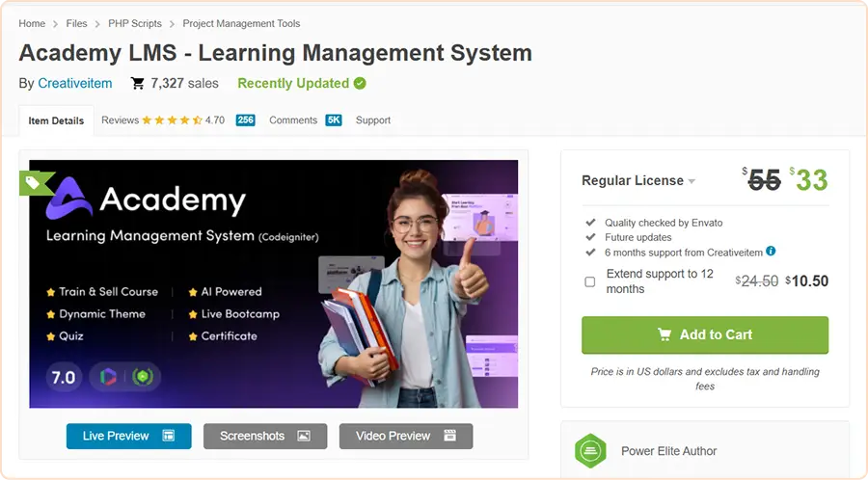This screenshot has width=868, height=480.
Task: Visit the Creativeitem author link
Action: pos(74,84)
